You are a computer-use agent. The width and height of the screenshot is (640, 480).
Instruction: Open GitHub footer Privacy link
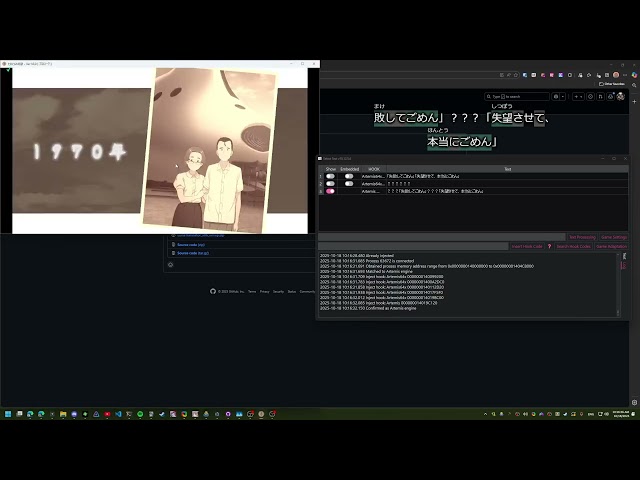tap(264, 291)
